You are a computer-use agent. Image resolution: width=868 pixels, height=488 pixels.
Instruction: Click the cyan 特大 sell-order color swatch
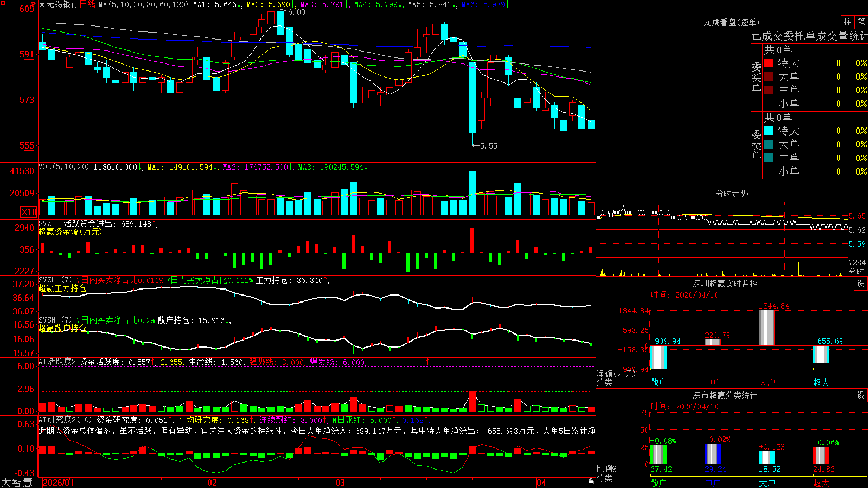768,131
